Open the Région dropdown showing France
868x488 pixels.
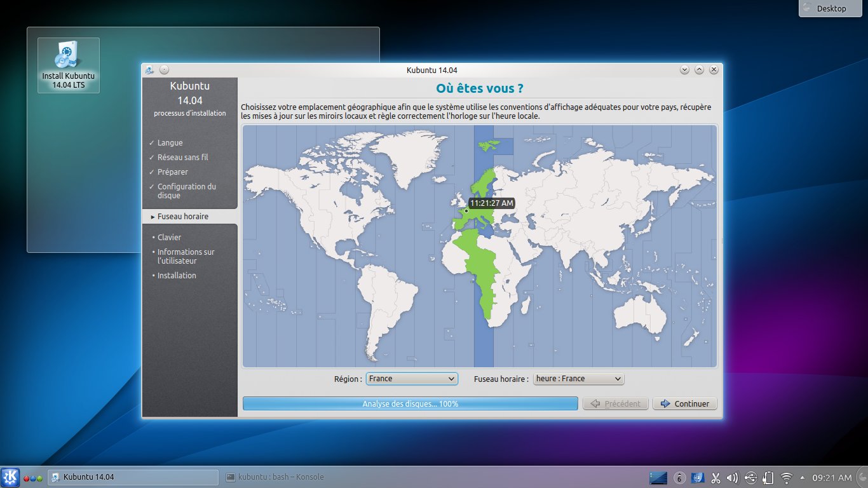412,379
